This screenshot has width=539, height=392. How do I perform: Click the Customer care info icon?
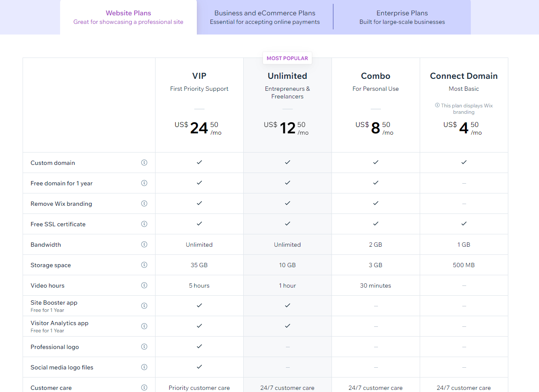(144, 387)
